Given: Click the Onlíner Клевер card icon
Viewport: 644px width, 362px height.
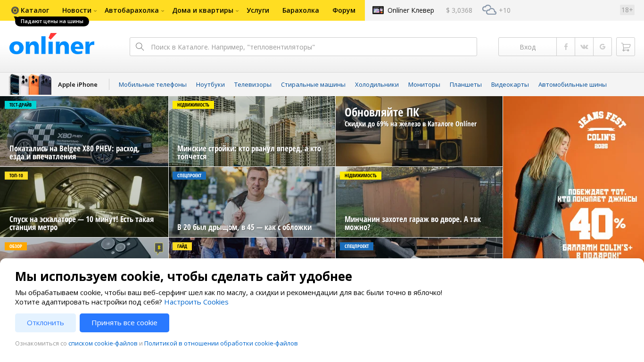Looking at the screenshot, I should (378, 10).
